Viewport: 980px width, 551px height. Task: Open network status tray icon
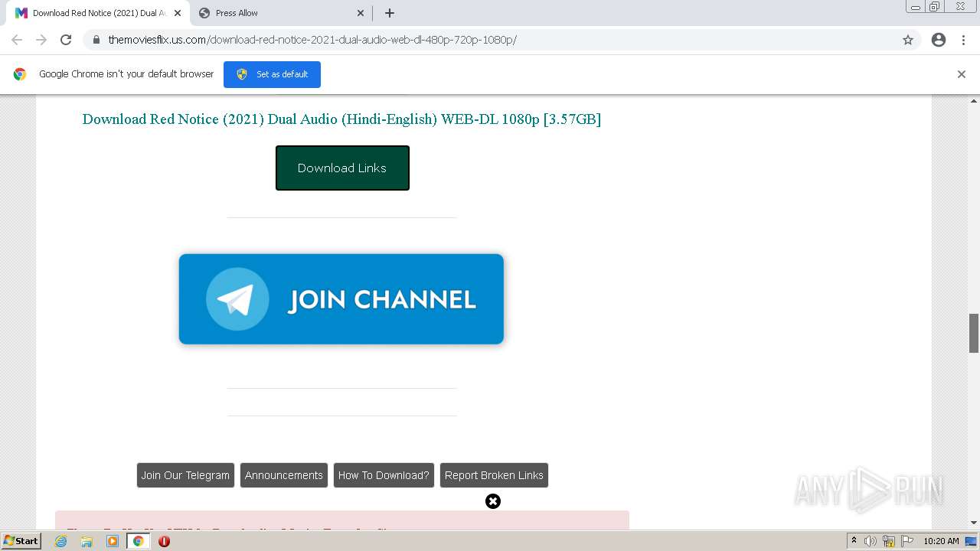click(x=888, y=541)
